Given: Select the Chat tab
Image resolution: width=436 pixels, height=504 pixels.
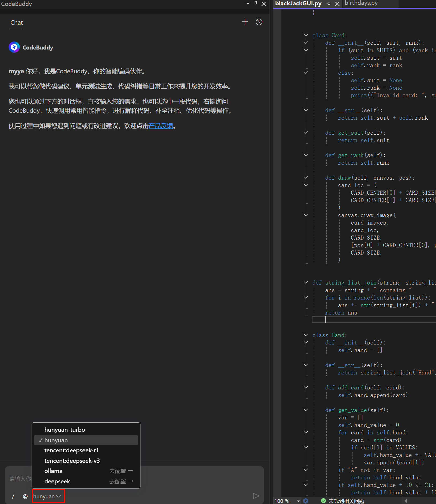Looking at the screenshot, I should coord(17,22).
